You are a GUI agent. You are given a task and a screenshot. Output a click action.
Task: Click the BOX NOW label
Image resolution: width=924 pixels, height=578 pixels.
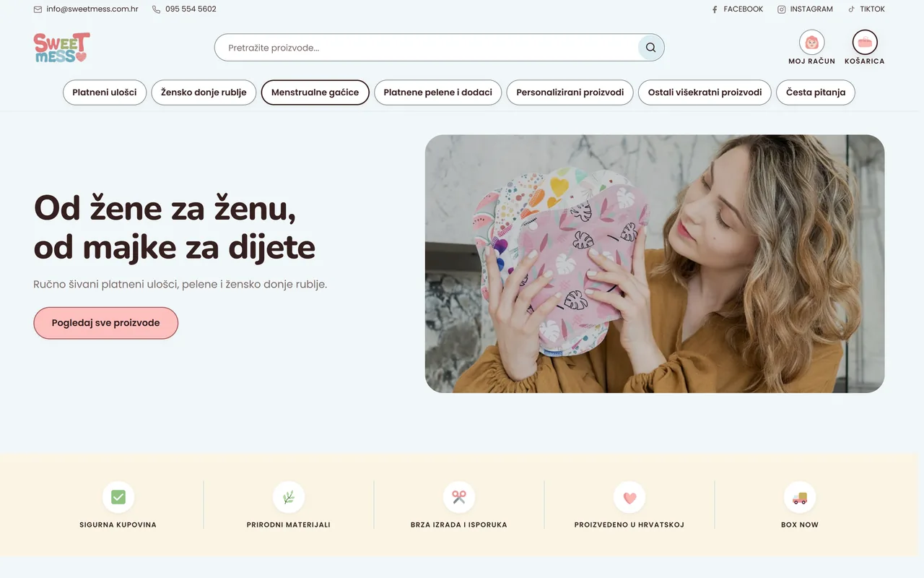(x=800, y=525)
